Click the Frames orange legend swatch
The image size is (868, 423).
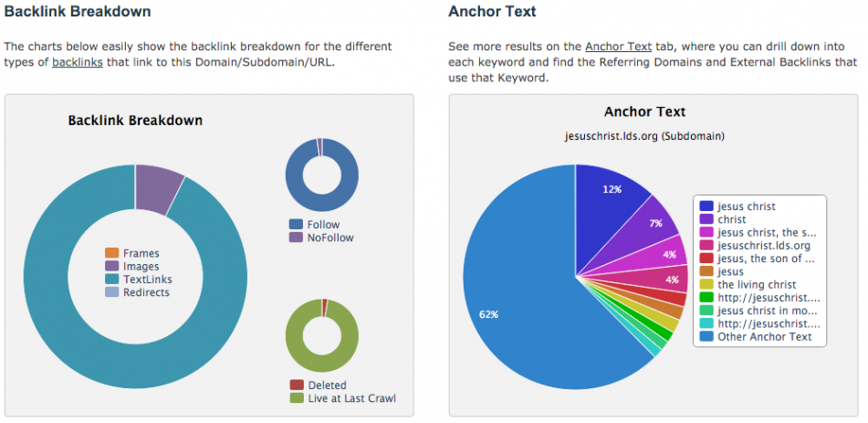pos(112,253)
